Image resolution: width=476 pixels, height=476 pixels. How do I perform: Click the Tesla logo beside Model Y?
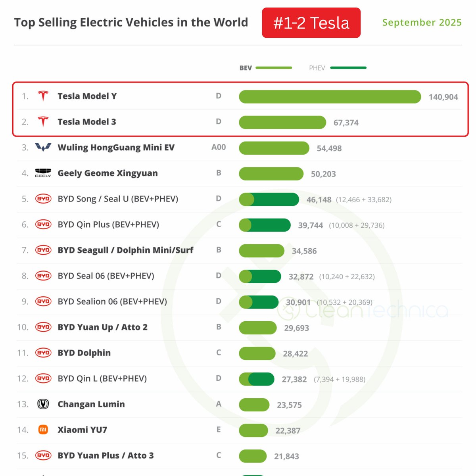[x=43, y=96]
